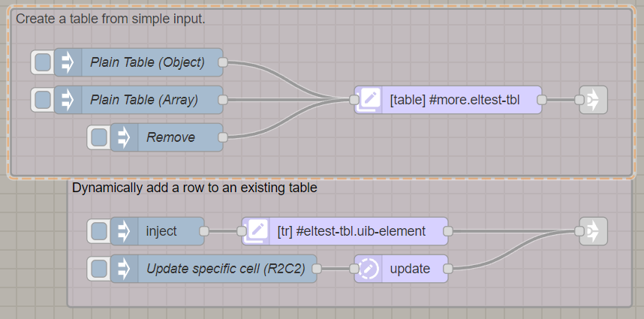This screenshot has height=319, width=644.
Task: Click the output port of the update node
Action: click(x=448, y=268)
